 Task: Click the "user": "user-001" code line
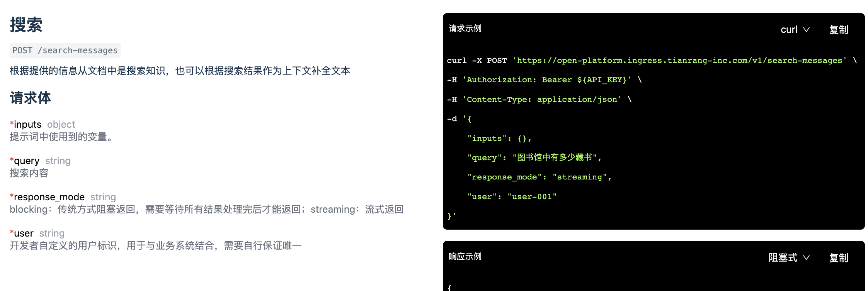[x=512, y=196]
